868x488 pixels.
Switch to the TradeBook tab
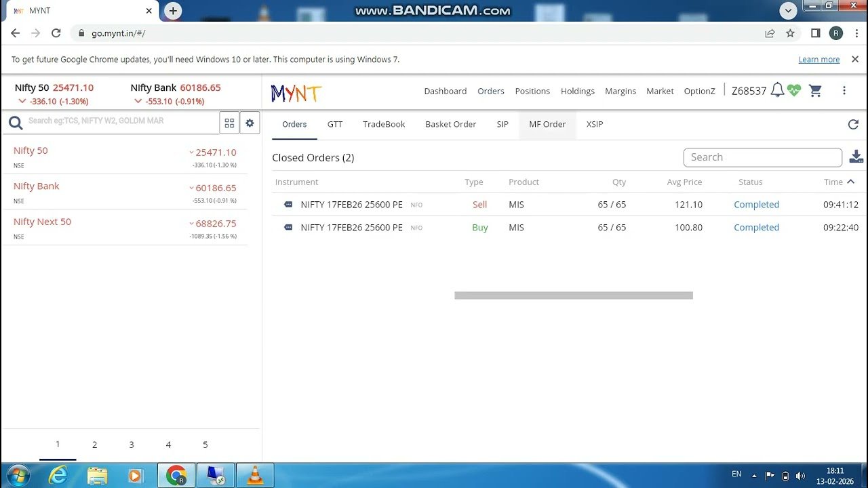384,124
